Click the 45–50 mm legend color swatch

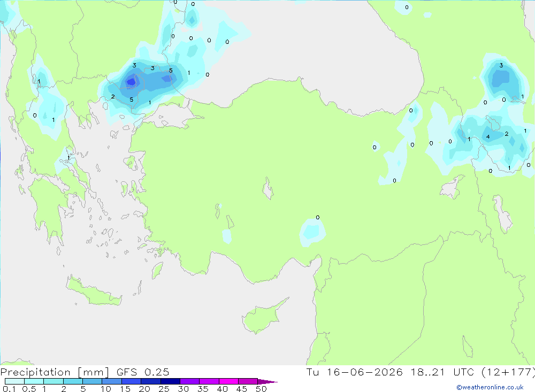click(x=248, y=381)
